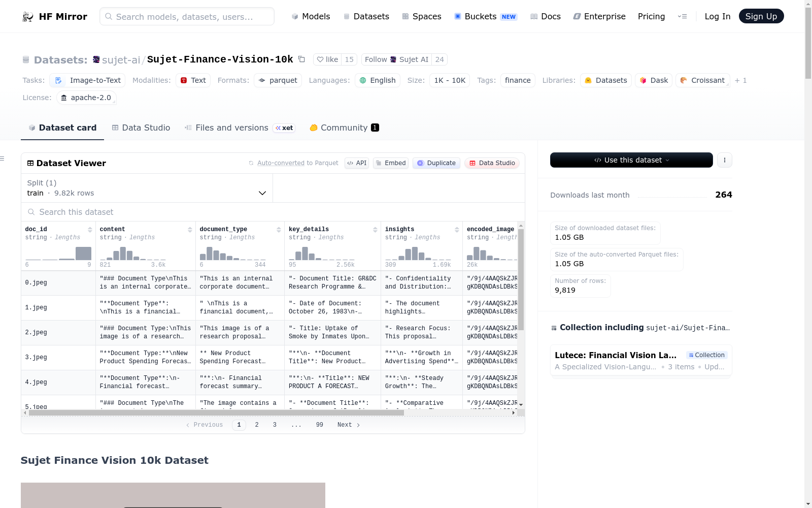Screen dimensions: 812x508
Task: Click Next in the table pagination
Action: click(349, 425)
